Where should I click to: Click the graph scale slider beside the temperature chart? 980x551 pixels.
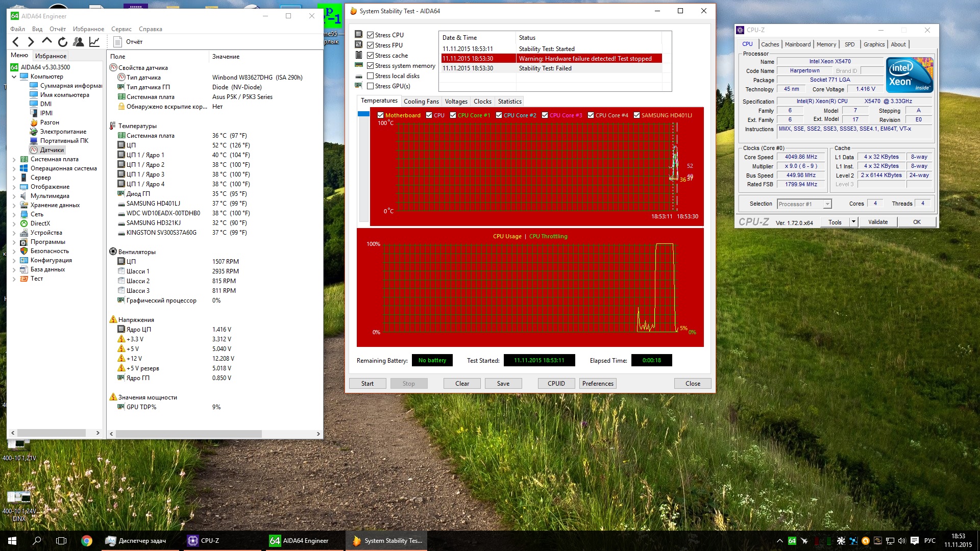coord(363,114)
